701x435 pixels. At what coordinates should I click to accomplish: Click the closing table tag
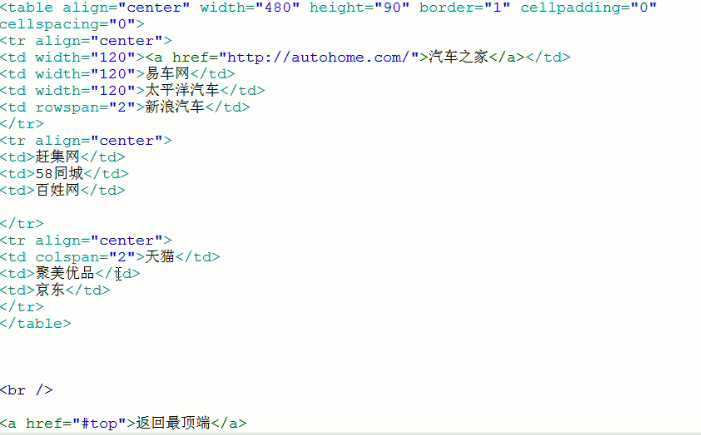35,323
